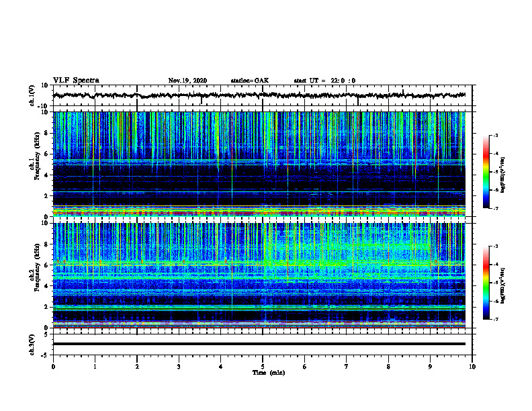Image resolution: width=532 pixels, height=411 pixels.
Task: Click the ch.1 spectrogram color scale bar
Action: tap(486, 172)
